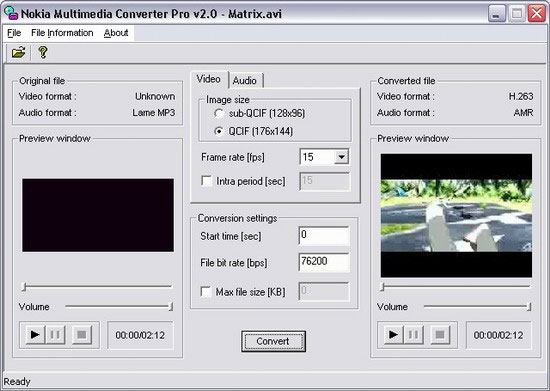Enable the Max file size checkbox

click(206, 291)
